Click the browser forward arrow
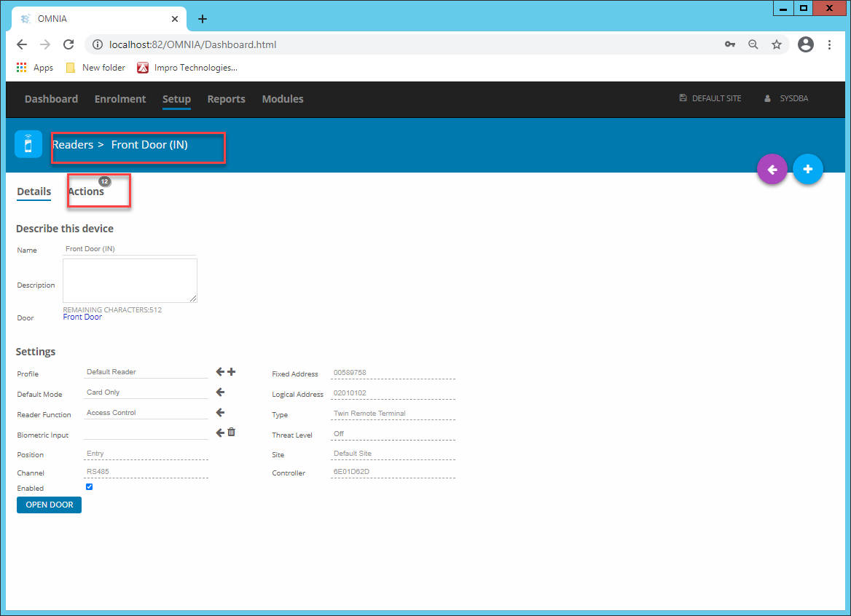The image size is (851, 616). [x=45, y=44]
